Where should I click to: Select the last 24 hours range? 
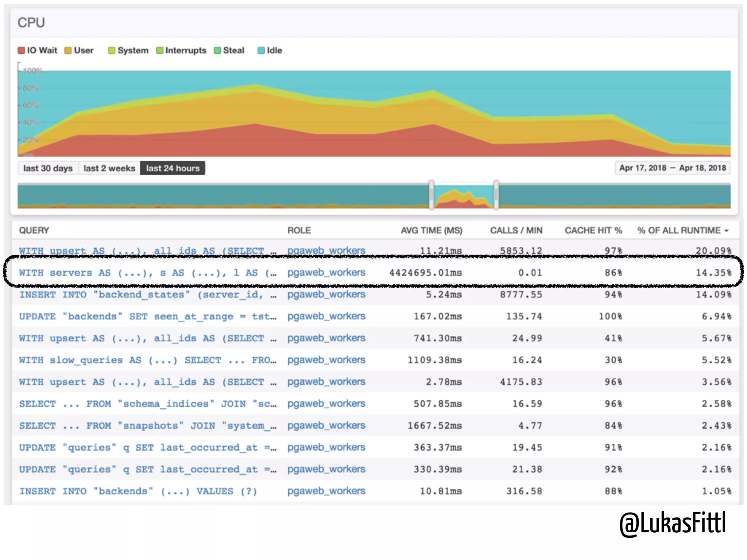tap(173, 168)
